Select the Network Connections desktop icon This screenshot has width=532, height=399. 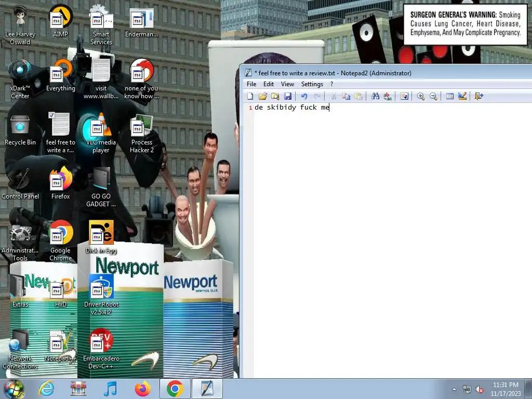point(20,349)
